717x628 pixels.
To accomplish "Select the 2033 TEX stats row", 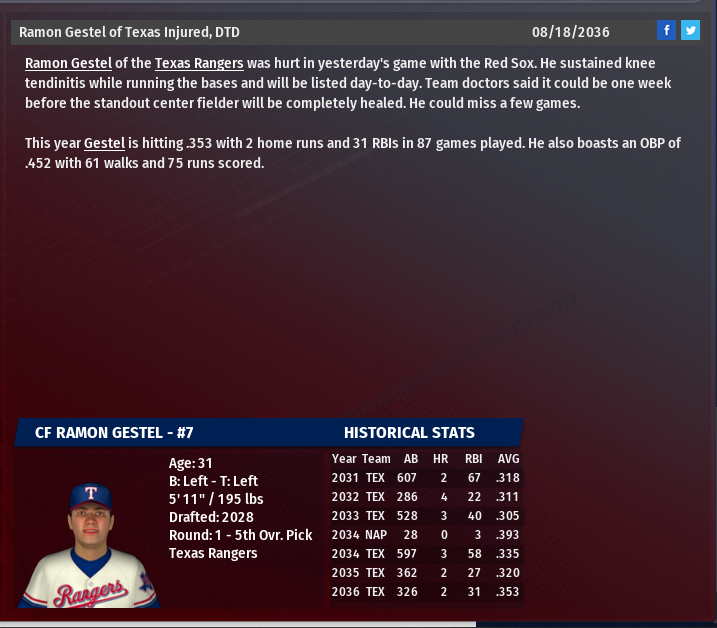I will pos(426,516).
